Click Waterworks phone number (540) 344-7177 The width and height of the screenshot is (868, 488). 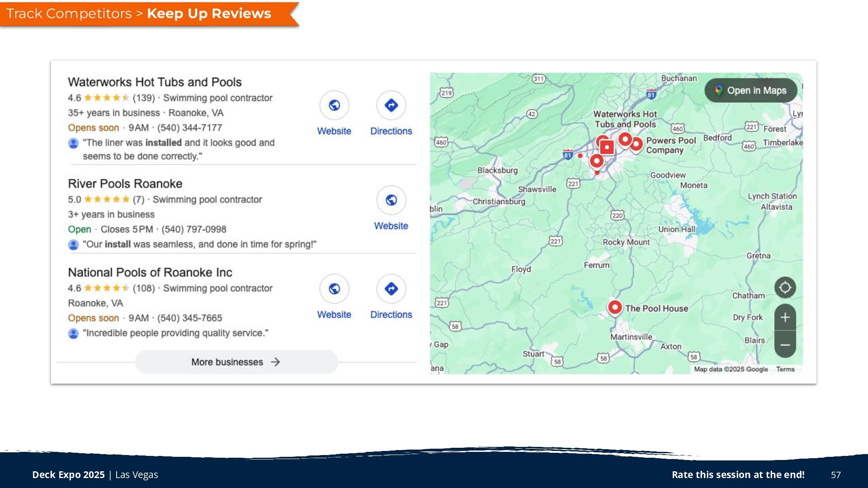click(x=189, y=128)
